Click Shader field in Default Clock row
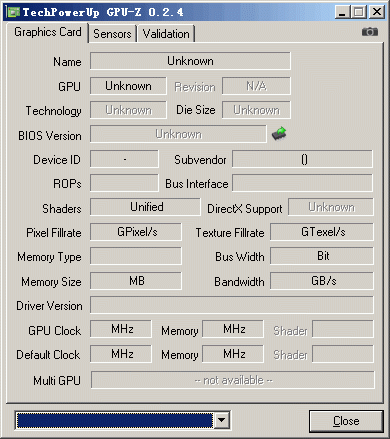390x439 pixels. pyautogui.click(x=343, y=354)
